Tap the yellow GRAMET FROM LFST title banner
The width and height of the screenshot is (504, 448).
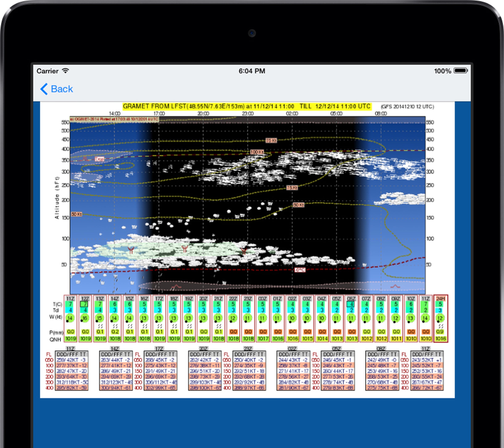pos(247,106)
